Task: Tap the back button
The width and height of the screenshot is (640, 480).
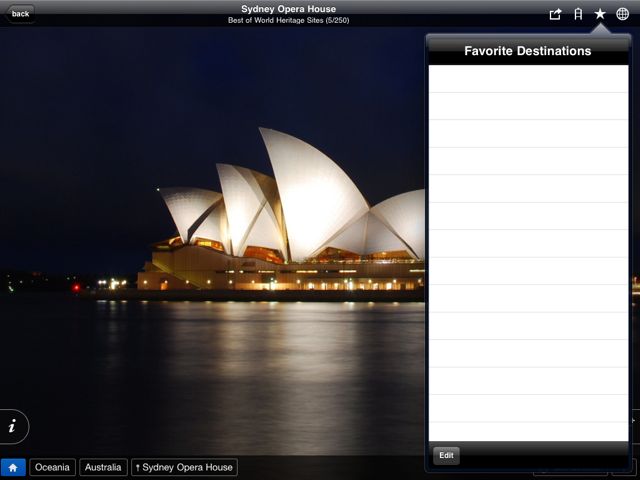Action: pyautogui.click(x=20, y=14)
